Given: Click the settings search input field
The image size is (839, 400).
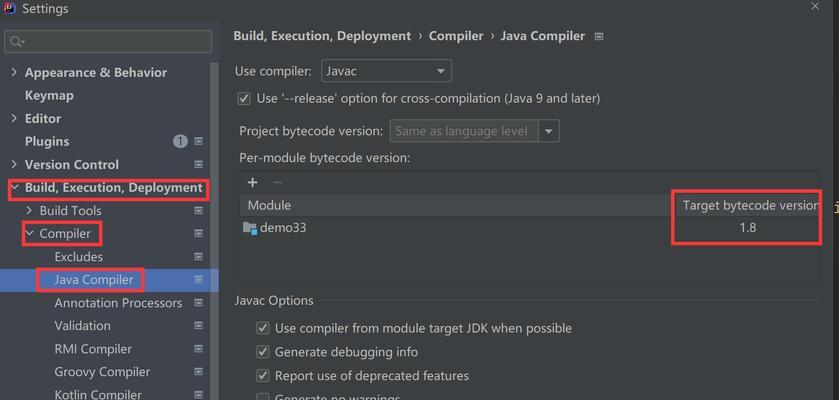Looking at the screenshot, I should coord(108,42).
